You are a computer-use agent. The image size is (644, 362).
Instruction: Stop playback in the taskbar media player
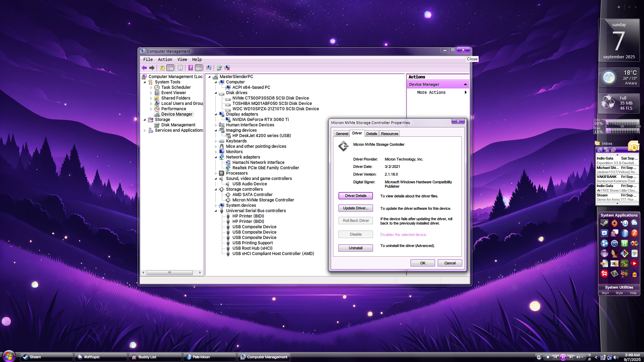tap(548, 357)
